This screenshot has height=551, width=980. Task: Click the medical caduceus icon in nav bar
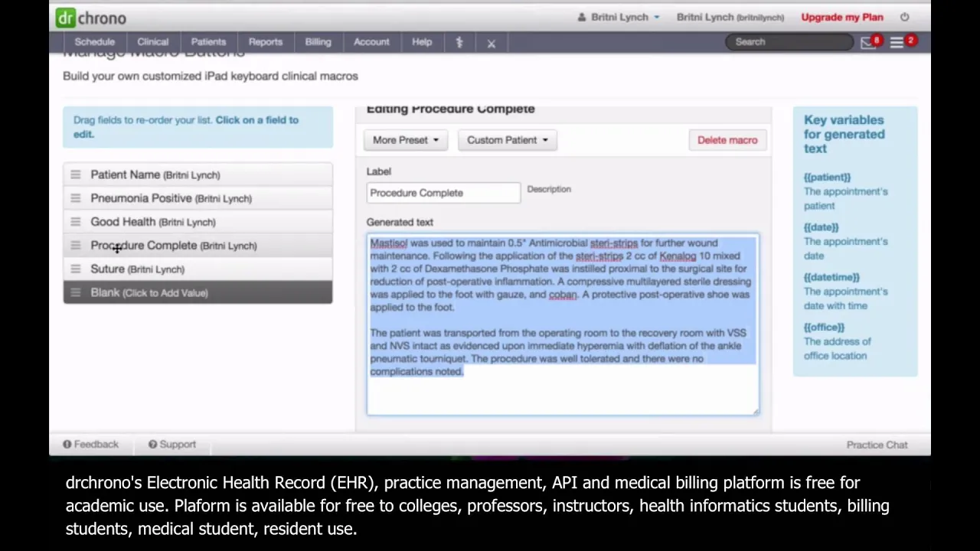tap(459, 43)
